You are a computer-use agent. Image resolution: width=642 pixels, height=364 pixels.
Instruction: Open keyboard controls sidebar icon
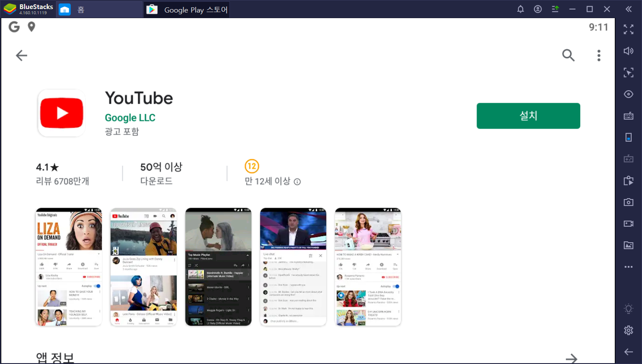click(629, 116)
